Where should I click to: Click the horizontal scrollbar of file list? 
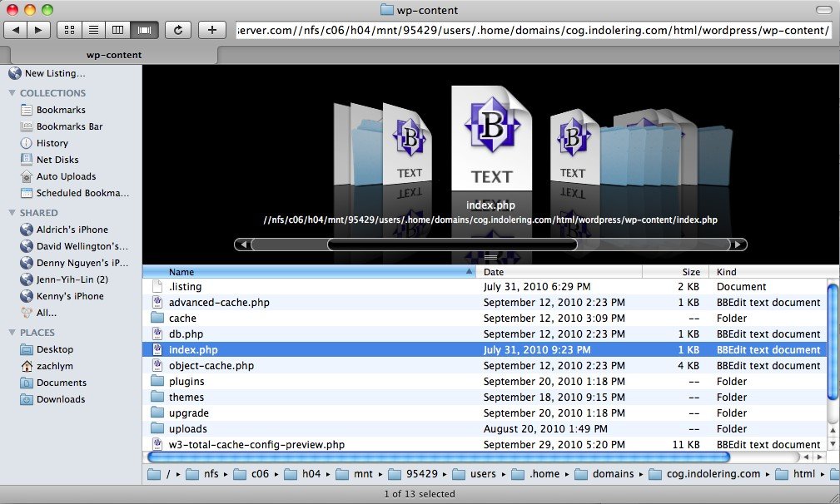click(x=439, y=457)
